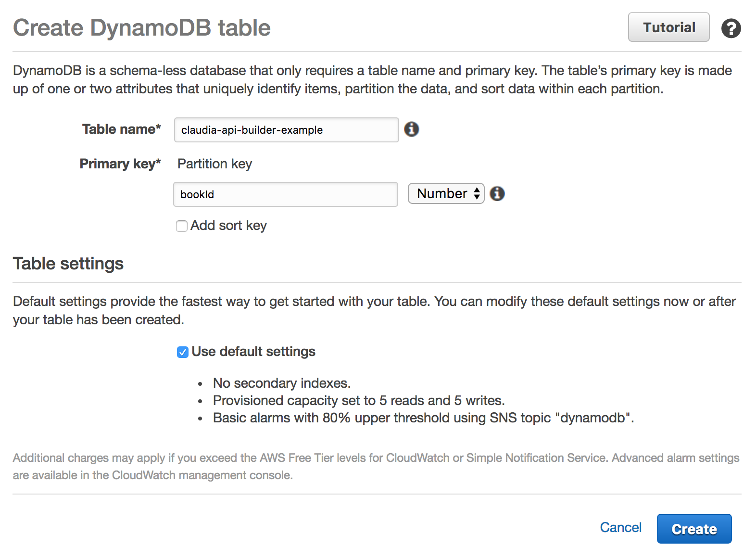Focus the Table name input field
Screen dimensions: 756x559
[x=286, y=130]
